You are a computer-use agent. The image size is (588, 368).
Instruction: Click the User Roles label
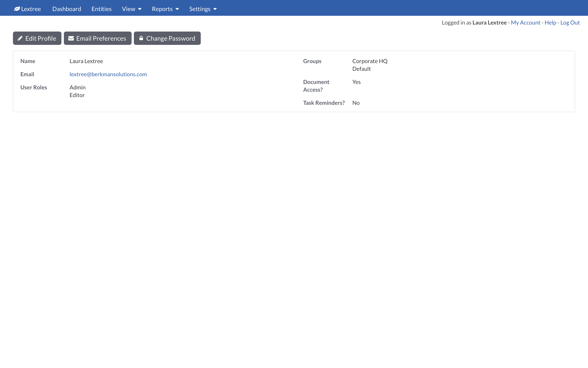(x=34, y=87)
